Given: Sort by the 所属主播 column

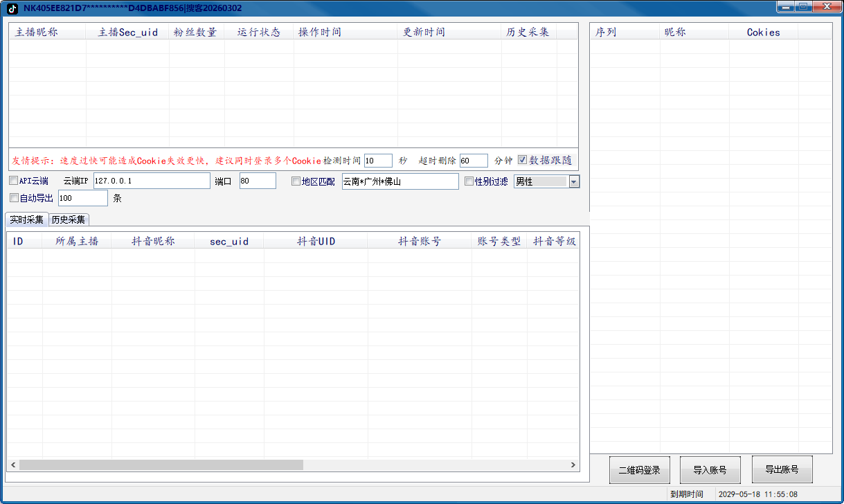Looking at the screenshot, I should tap(77, 241).
